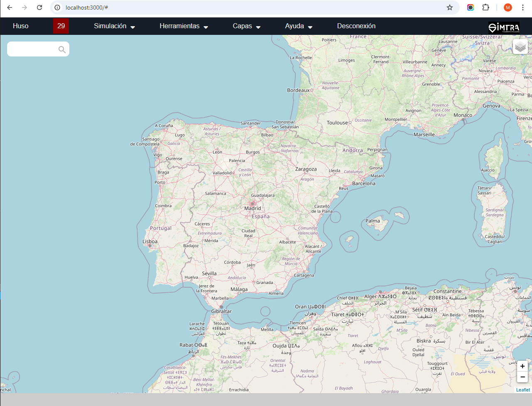Image resolution: width=532 pixels, height=406 pixels.
Task: Click the search magnifier icon
Action: tap(62, 49)
